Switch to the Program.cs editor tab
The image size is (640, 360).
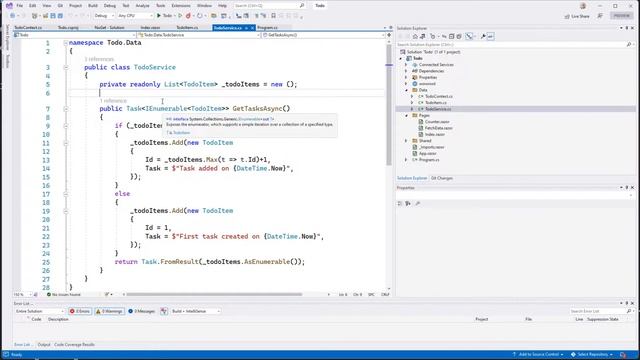[267, 28]
